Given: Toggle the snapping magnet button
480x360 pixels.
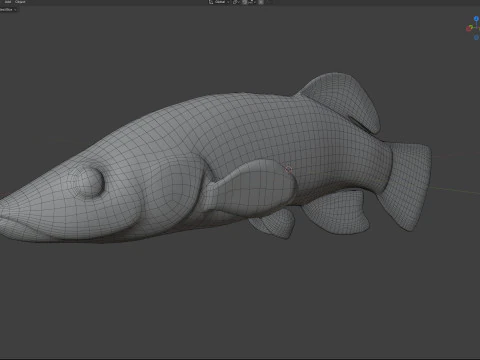Looking at the screenshot, I should (x=245, y=2).
